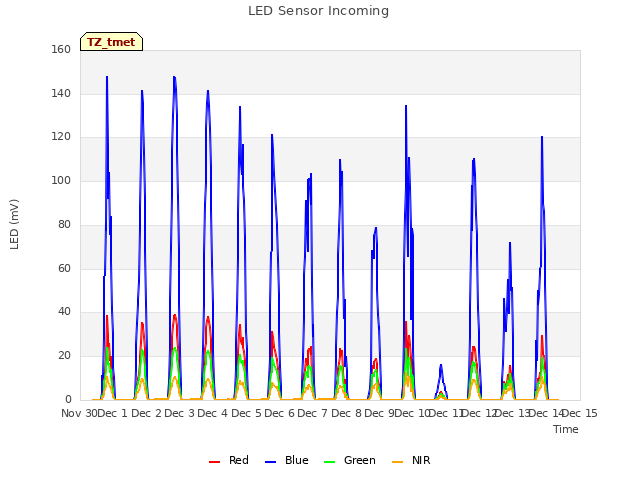Click the green Green legend swatch
The image size is (640, 480).
(x=329, y=462)
